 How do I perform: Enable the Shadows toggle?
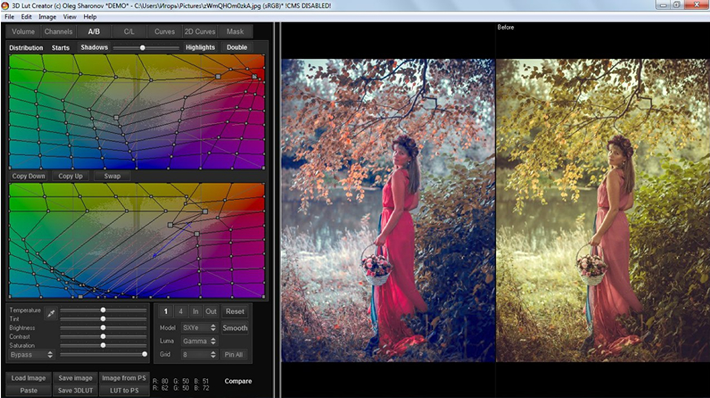(94, 47)
